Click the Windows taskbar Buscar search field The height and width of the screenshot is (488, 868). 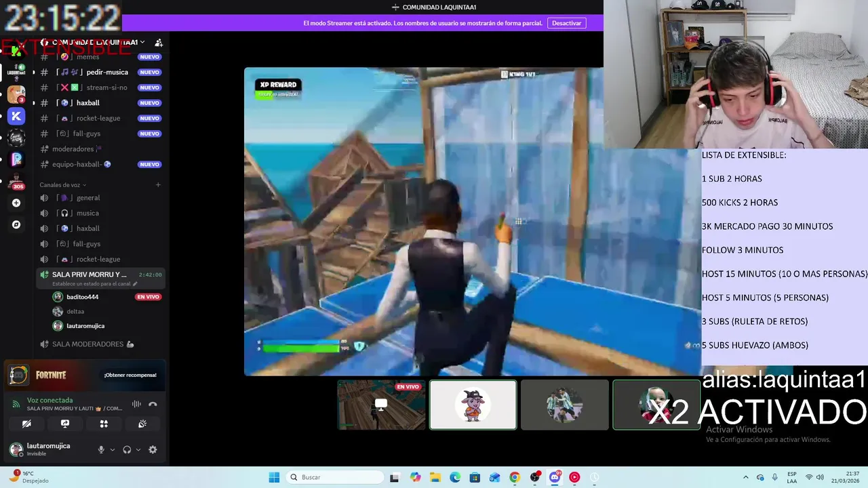point(335,477)
